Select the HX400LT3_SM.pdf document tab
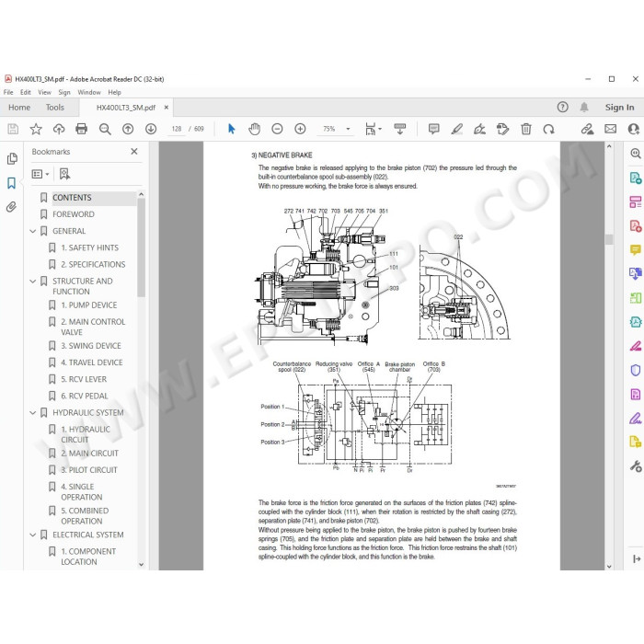The image size is (644, 644). 126,108
